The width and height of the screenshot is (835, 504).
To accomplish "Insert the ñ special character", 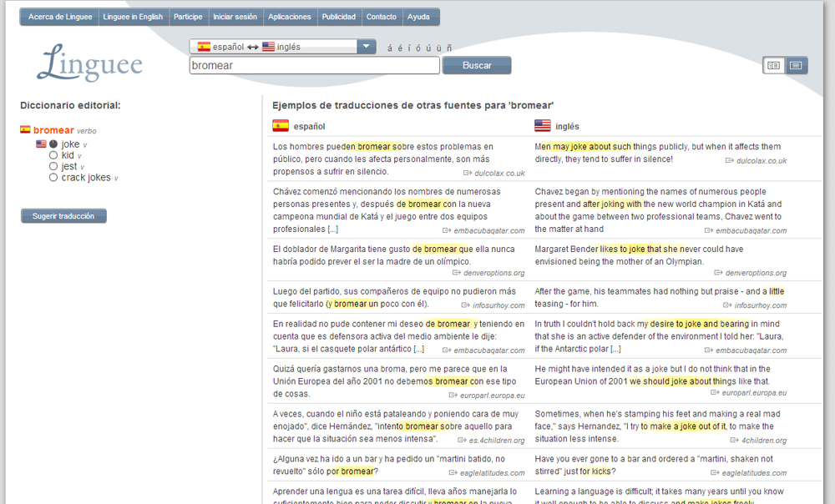I will coord(449,48).
